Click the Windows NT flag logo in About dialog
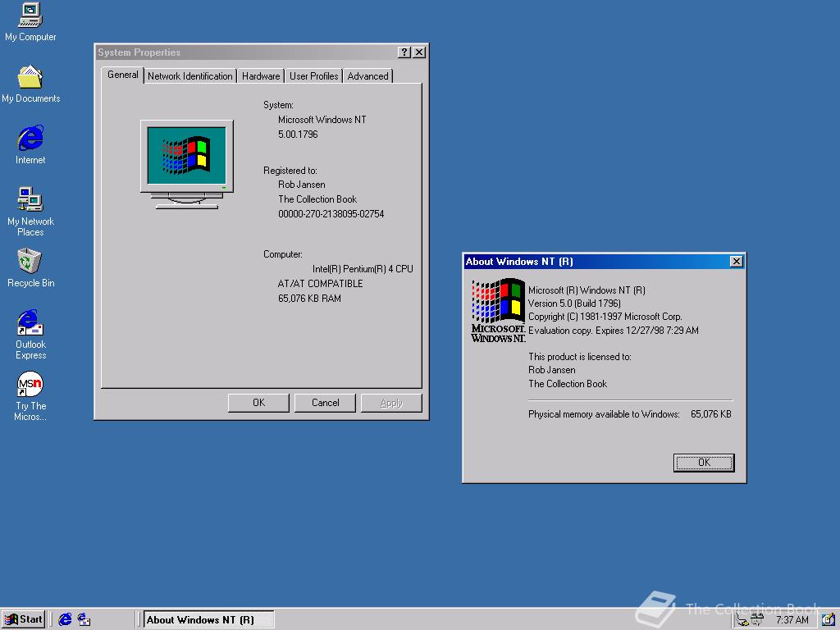 click(498, 309)
